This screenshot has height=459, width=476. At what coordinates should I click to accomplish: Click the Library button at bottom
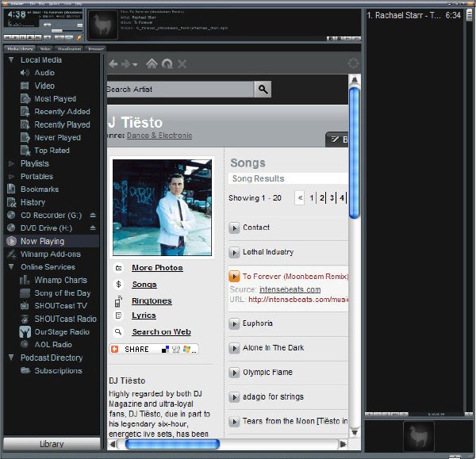(x=52, y=444)
